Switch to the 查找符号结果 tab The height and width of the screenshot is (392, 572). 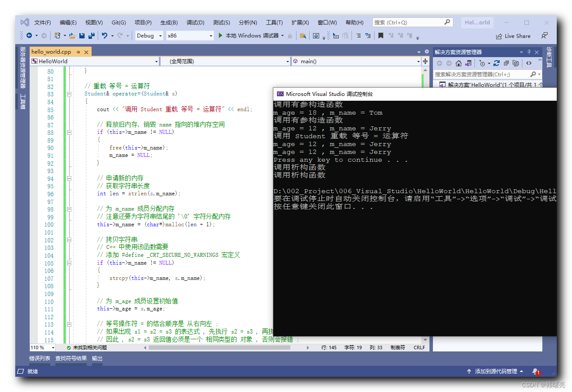71,358
